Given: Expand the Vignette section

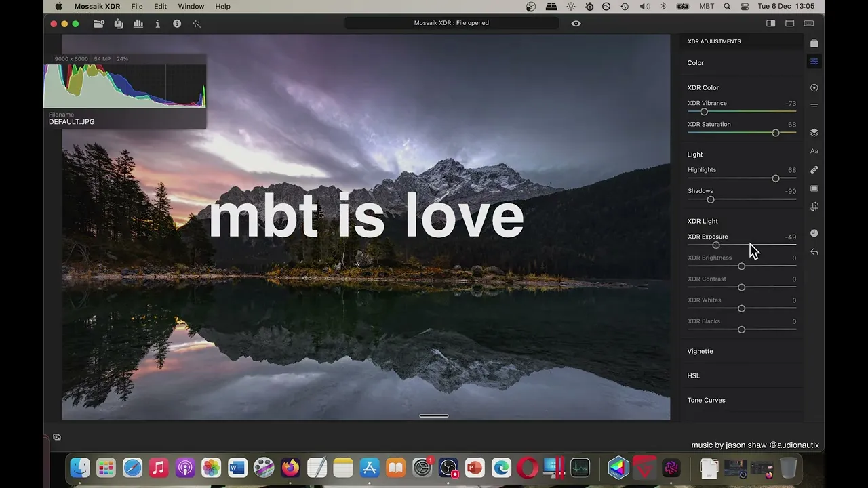Looking at the screenshot, I should coord(701,351).
